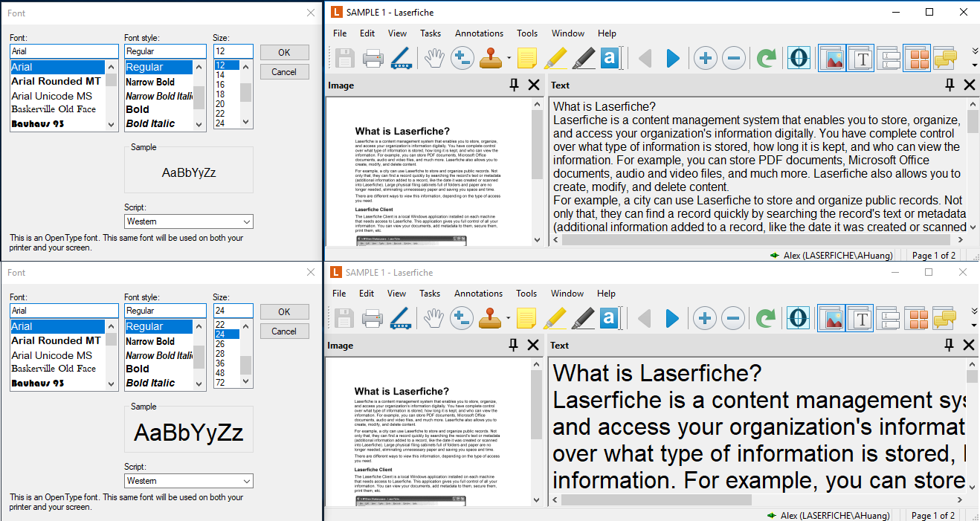Select the Zoom tool in the upper Laserfiche toolbar
The height and width of the screenshot is (521, 980).
[x=462, y=58]
